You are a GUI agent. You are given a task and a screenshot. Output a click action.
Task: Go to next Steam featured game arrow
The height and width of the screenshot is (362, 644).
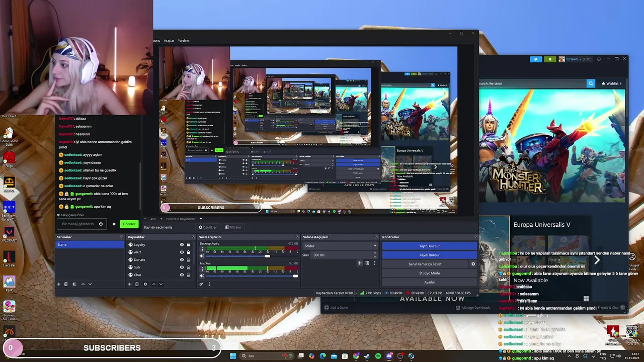pos(597,260)
